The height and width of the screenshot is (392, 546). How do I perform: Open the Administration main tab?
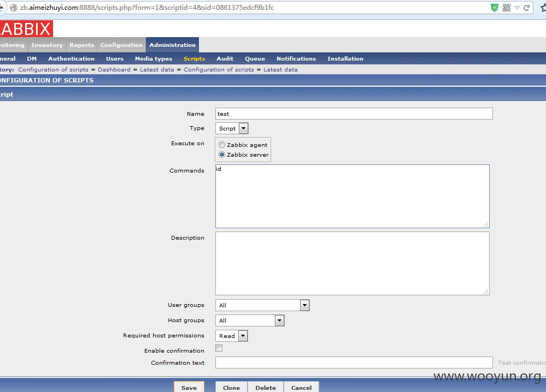tap(172, 45)
